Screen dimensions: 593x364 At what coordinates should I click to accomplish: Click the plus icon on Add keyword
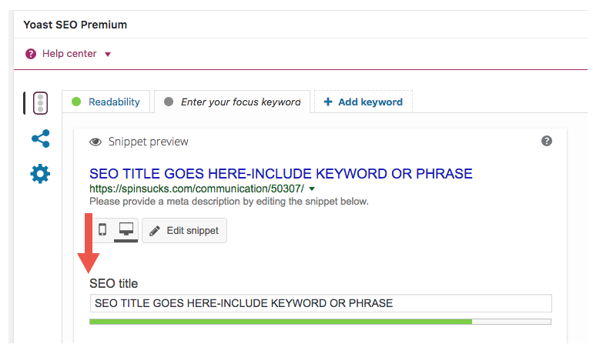[328, 102]
